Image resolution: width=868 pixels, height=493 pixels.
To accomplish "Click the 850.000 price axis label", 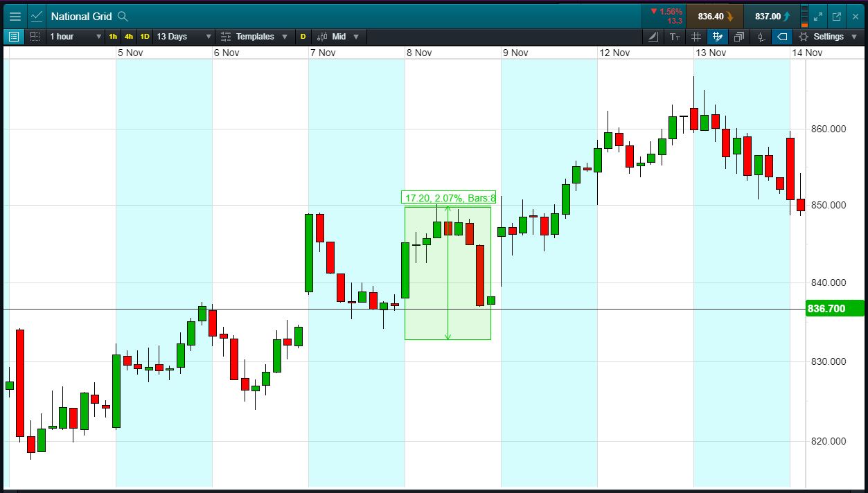I will [828, 205].
